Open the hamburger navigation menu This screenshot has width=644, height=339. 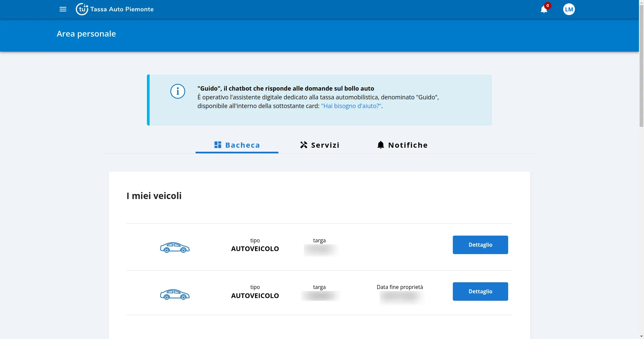point(63,9)
